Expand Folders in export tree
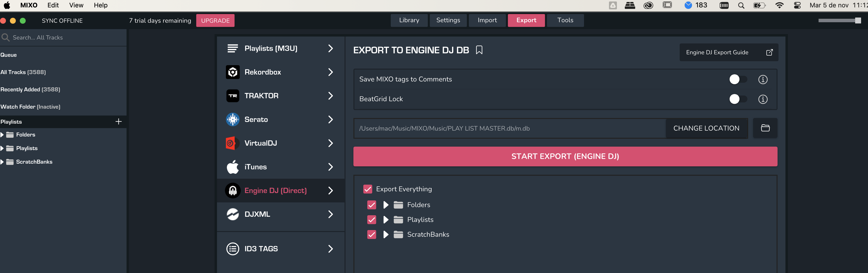The image size is (868, 273). 386,205
